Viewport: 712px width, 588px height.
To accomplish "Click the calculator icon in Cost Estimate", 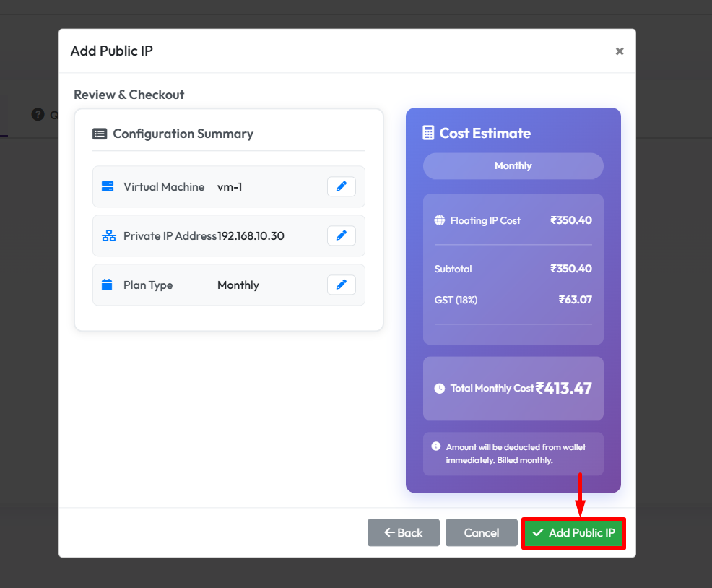I will point(429,133).
